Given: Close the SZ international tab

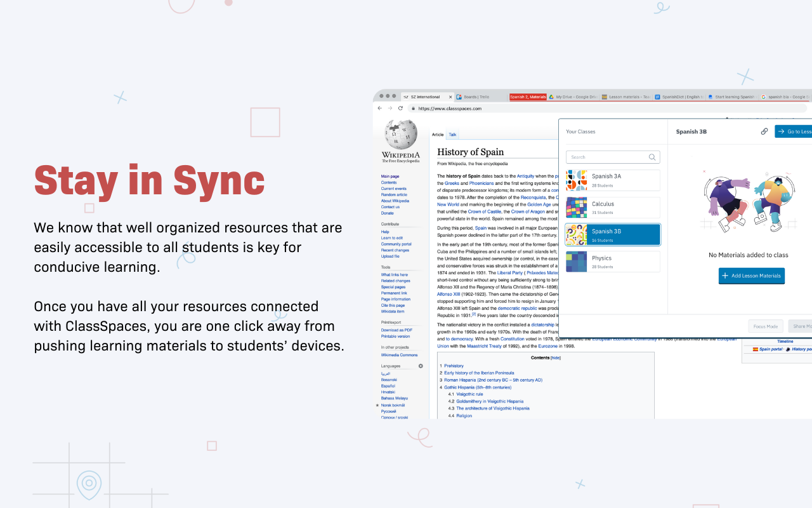Looking at the screenshot, I should (x=451, y=97).
